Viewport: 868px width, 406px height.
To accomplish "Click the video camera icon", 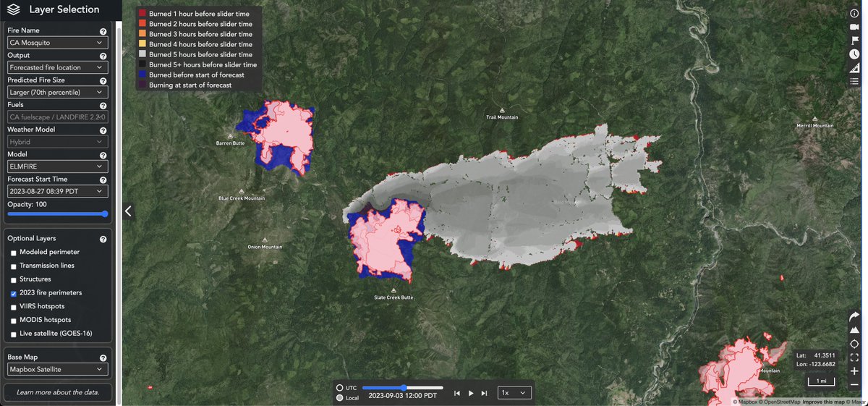I will pyautogui.click(x=854, y=27).
